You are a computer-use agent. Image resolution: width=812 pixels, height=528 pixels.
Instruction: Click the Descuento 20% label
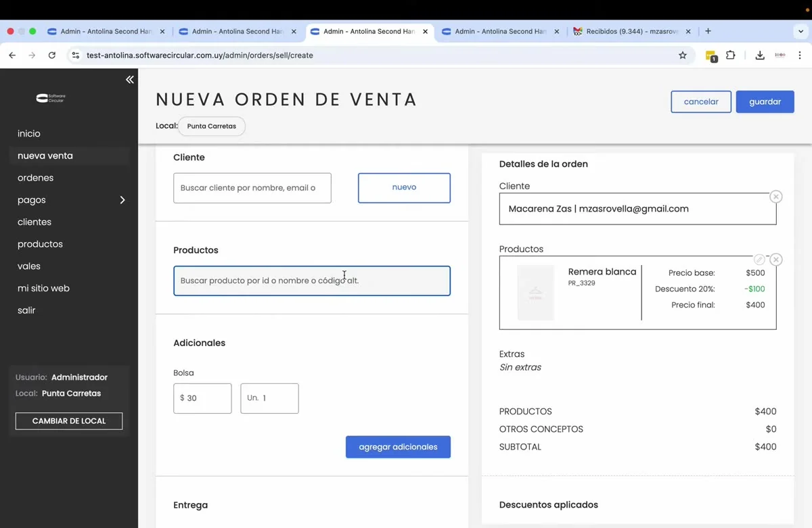click(x=685, y=289)
